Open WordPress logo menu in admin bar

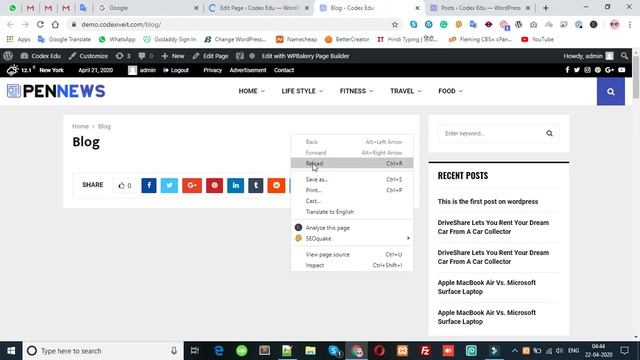[8, 56]
